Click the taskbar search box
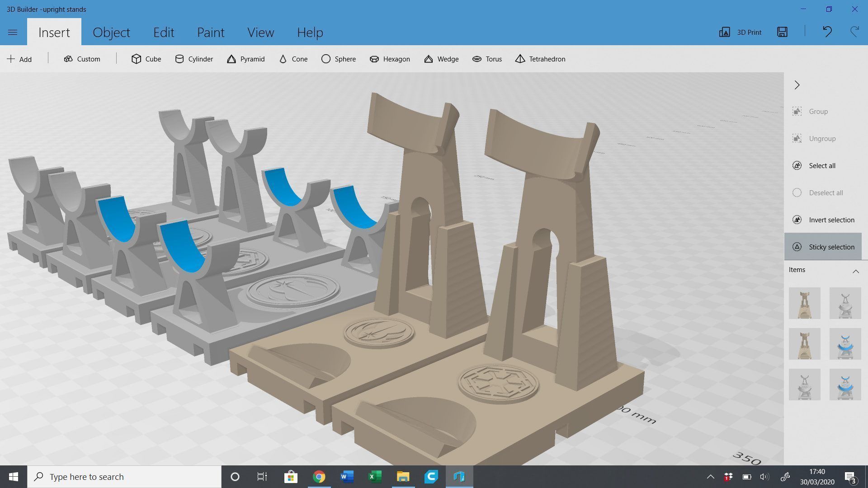868x488 pixels. pos(124,477)
